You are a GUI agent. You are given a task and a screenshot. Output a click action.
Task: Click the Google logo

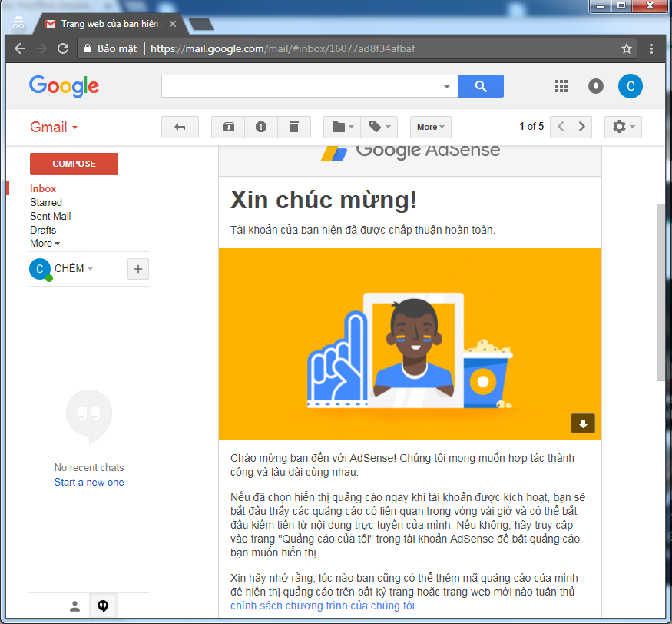pyautogui.click(x=64, y=86)
